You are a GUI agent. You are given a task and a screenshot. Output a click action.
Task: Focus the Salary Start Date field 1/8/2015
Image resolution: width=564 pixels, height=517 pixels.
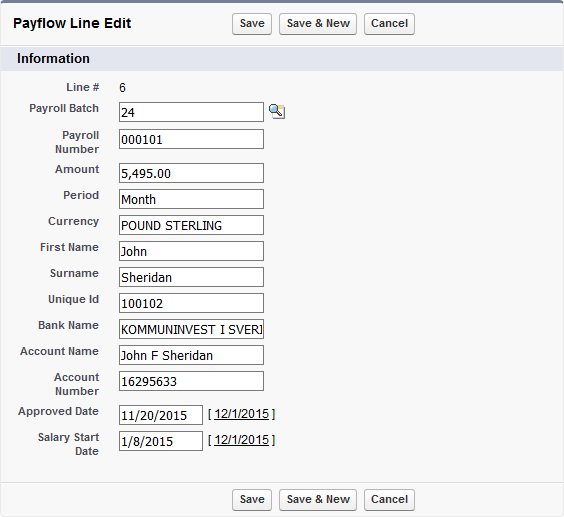coord(161,441)
